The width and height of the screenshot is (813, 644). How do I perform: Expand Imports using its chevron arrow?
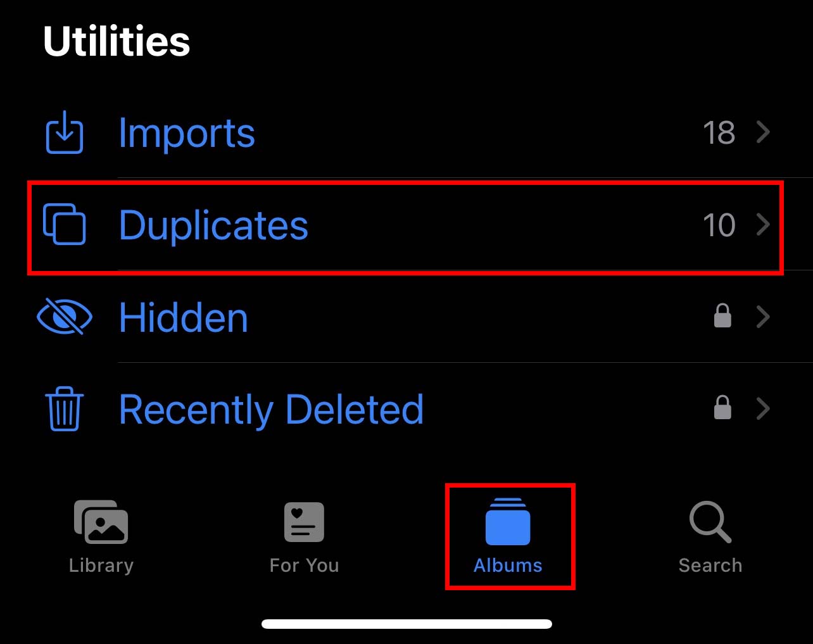[x=764, y=132]
